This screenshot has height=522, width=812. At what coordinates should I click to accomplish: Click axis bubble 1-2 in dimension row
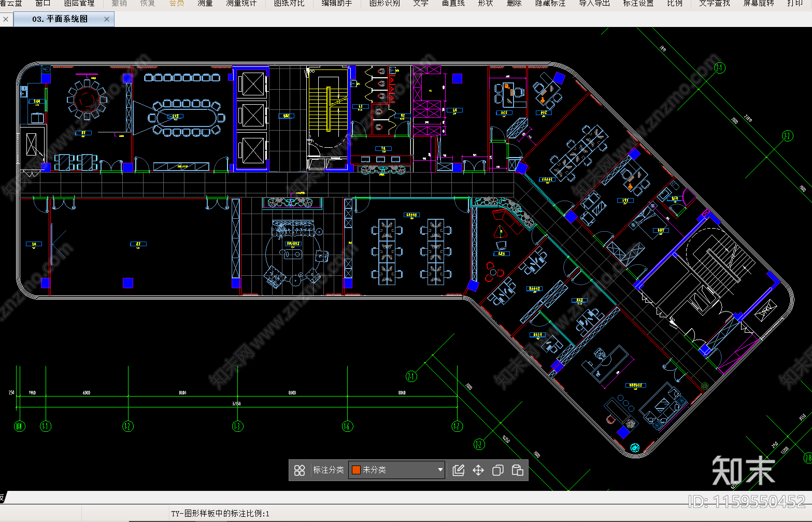pos(128,426)
